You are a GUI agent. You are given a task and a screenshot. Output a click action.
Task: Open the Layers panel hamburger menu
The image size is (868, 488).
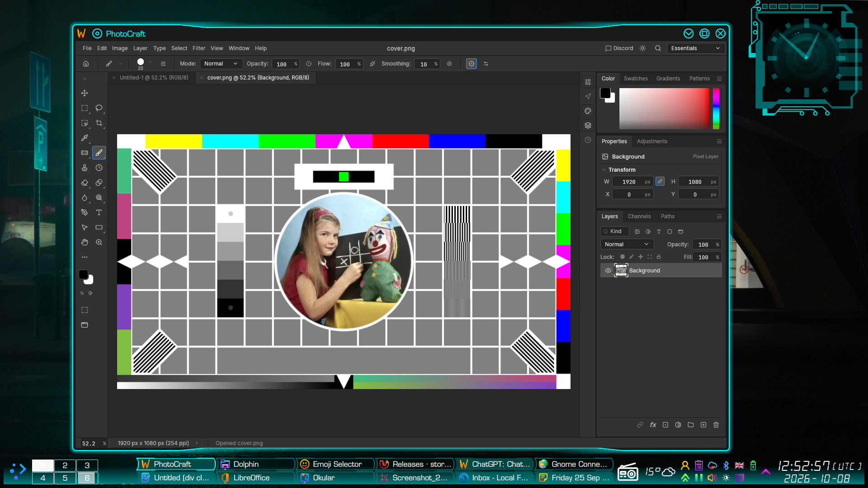coord(719,216)
